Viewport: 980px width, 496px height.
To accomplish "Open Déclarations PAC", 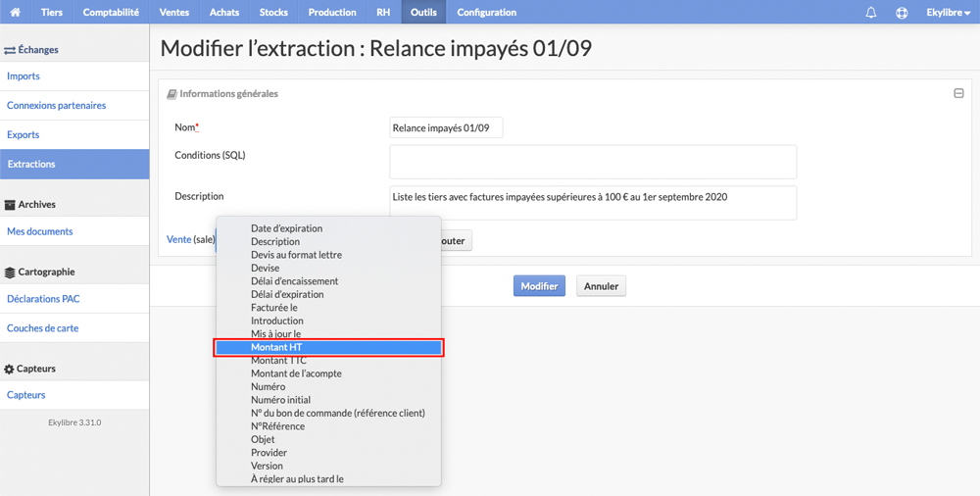I will point(74,299).
